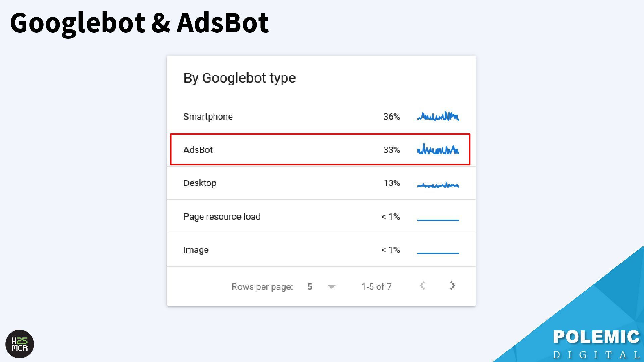
Task: Click the rows per page value 5
Action: click(310, 287)
